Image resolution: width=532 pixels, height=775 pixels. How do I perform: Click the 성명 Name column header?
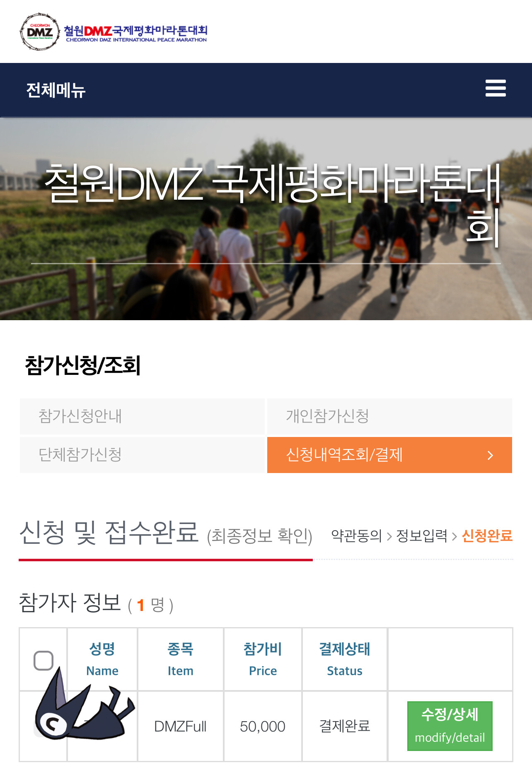102,659
